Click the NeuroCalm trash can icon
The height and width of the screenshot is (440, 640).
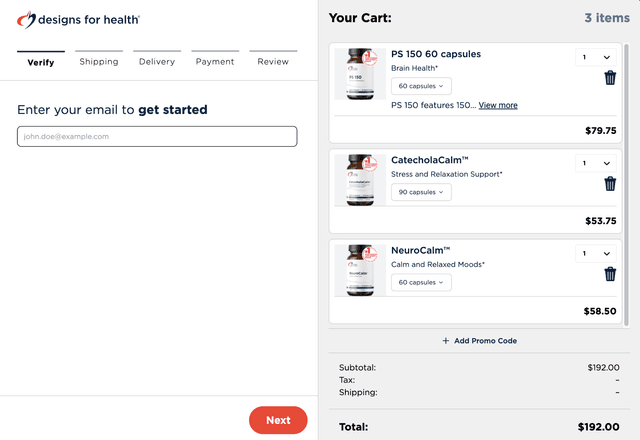(x=610, y=274)
